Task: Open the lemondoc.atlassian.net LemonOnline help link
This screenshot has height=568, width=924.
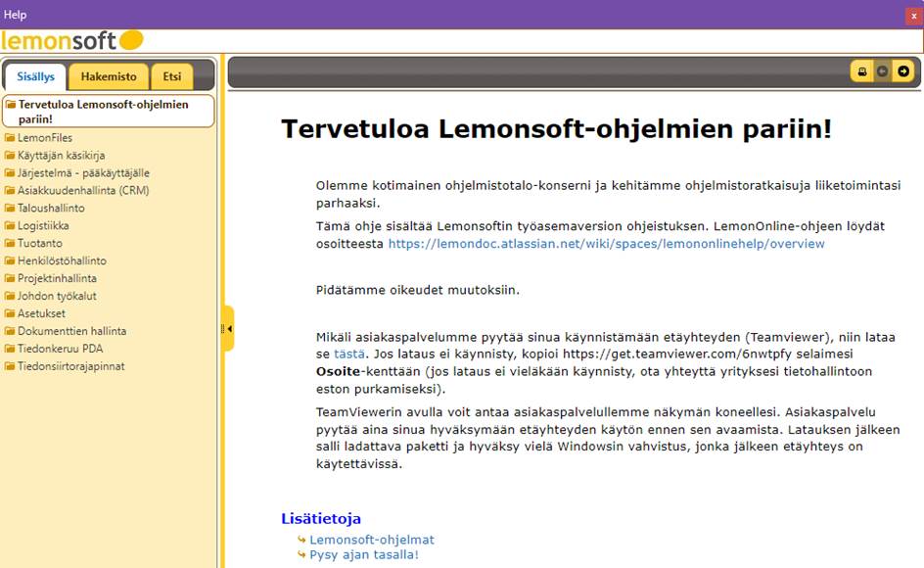Action: 607,244
